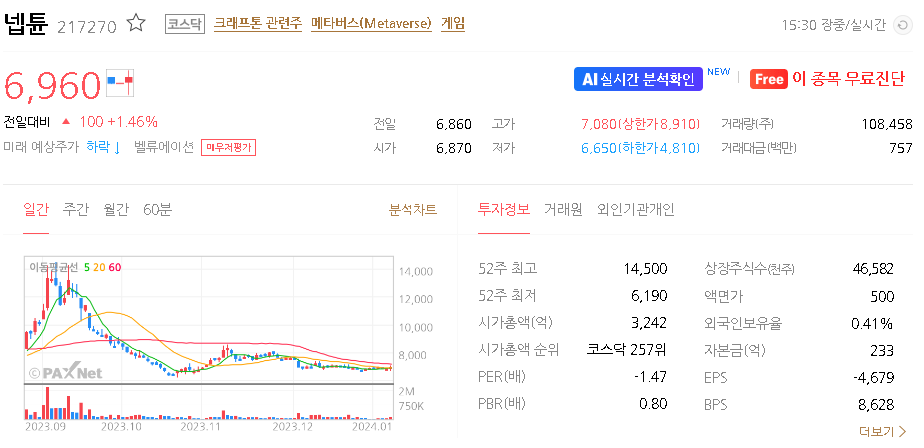Click the 52주 최저 value 6,190
Screen dimensions: 924x448
pyautogui.click(x=648, y=296)
